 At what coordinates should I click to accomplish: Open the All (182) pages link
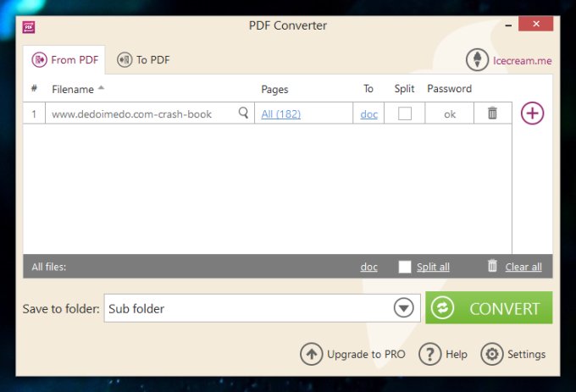pos(280,114)
